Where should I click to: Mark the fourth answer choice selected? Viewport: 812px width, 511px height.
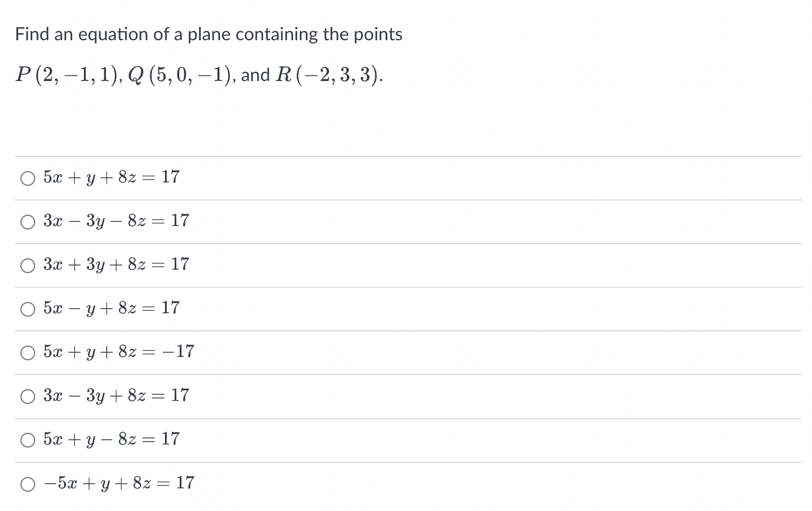[27, 309]
